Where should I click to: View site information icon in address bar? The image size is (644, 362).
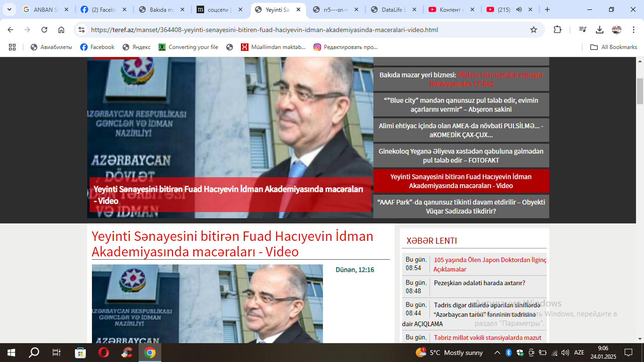coord(82,30)
